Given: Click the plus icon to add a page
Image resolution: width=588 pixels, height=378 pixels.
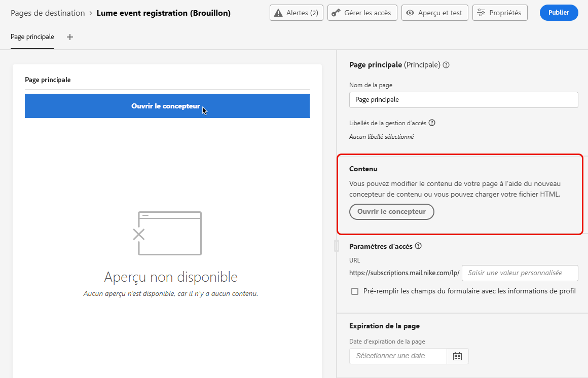Looking at the screenshot, I should (x=70, y=37).
